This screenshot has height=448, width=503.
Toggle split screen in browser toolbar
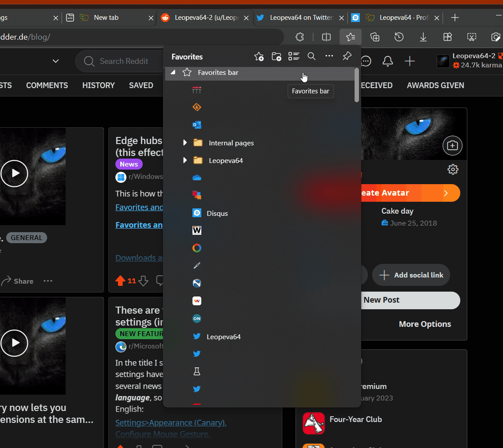326,37
